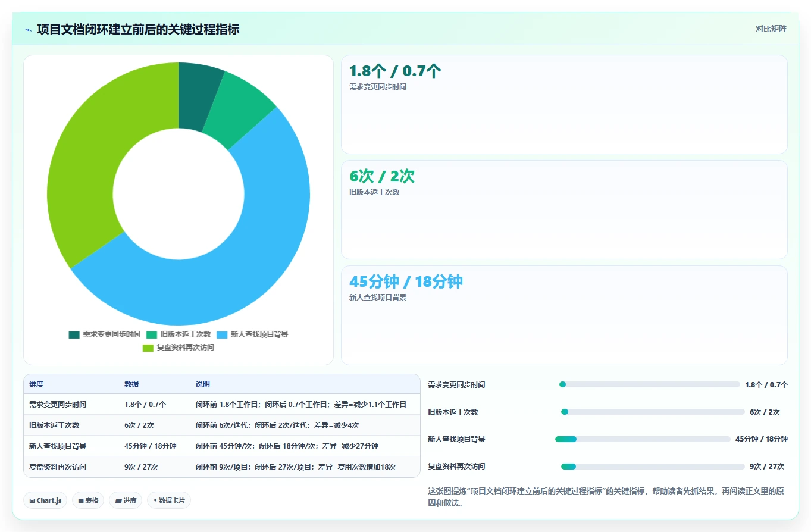The height and width of the screenshot is (532, 811).
Task: Click the progress label 旧版本返工次数
Action: tap(453, 412)
